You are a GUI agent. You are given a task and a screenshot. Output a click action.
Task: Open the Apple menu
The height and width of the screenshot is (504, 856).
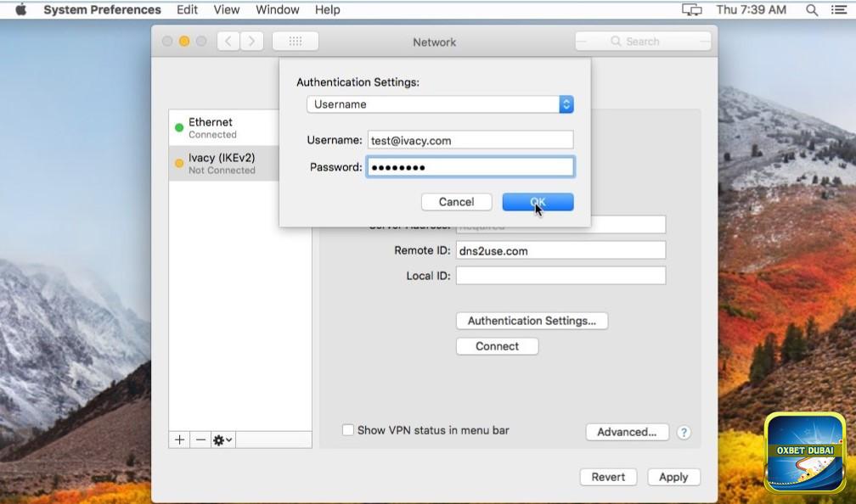21,10
